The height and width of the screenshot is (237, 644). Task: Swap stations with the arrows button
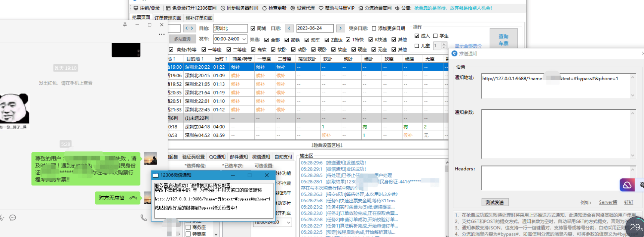189,28
